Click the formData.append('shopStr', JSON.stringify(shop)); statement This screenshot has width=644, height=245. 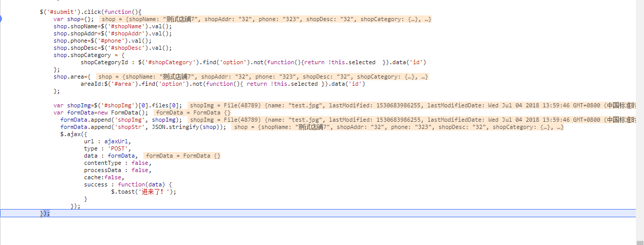[143, 127]
